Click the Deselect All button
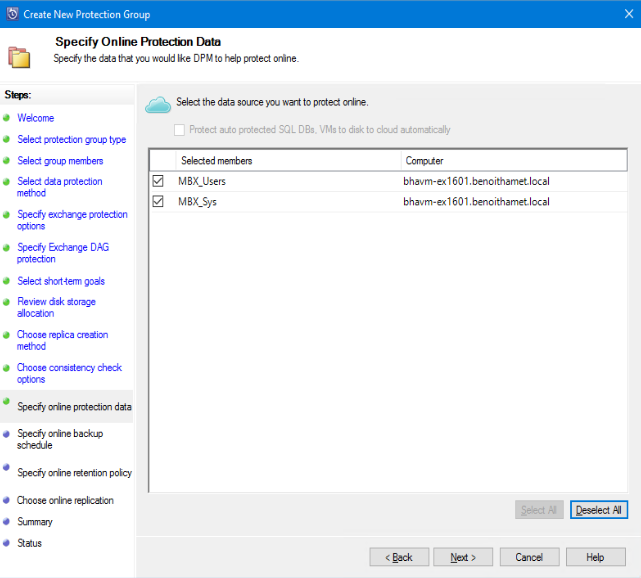This screenshot has height=578, width=641. click(x=599, y=510)
